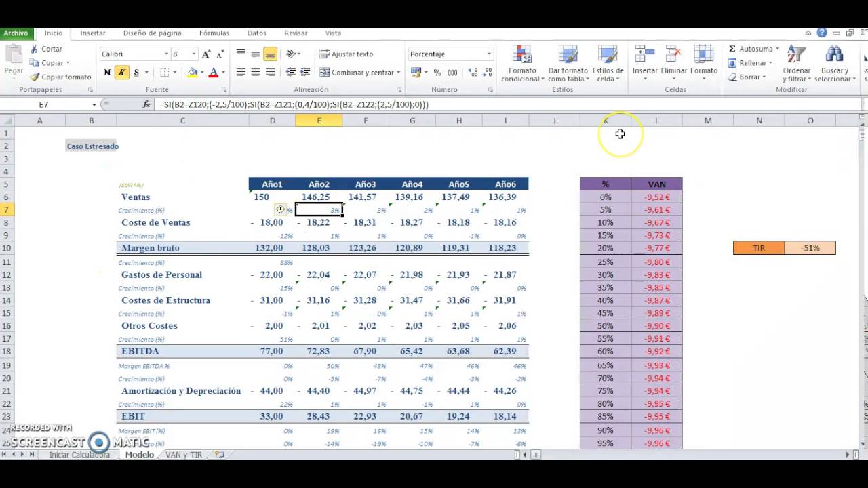Open VAN y TIR sheet tab
Screen dimensions: 868x488
184,455
